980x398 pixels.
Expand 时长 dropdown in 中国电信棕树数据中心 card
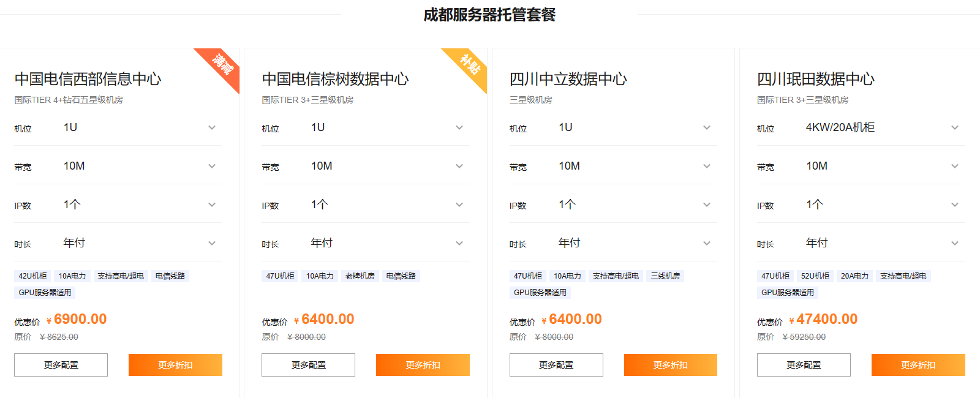[459, 244]
